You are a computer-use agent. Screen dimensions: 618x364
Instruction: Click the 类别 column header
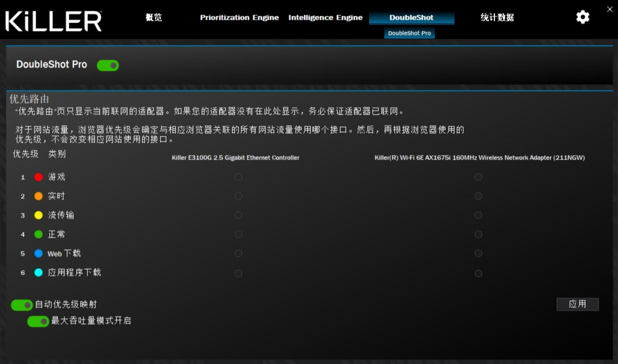[57, 154]
